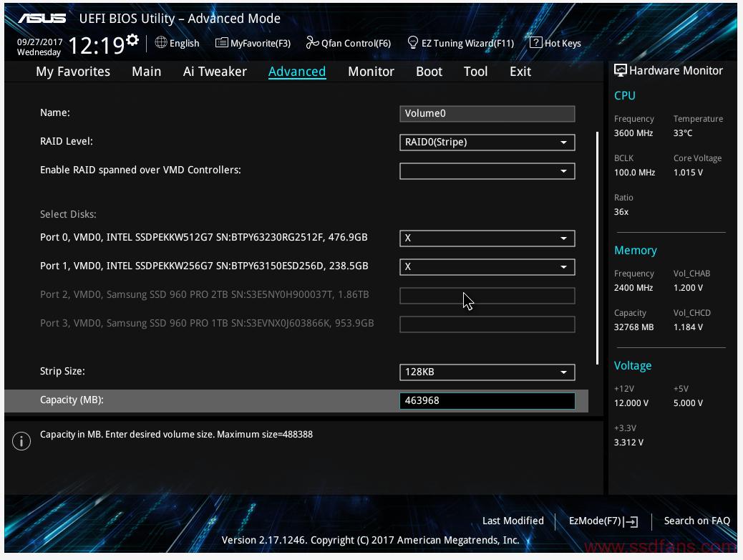
Task: Open the My Favorites tab
Action: pos(73,72)
